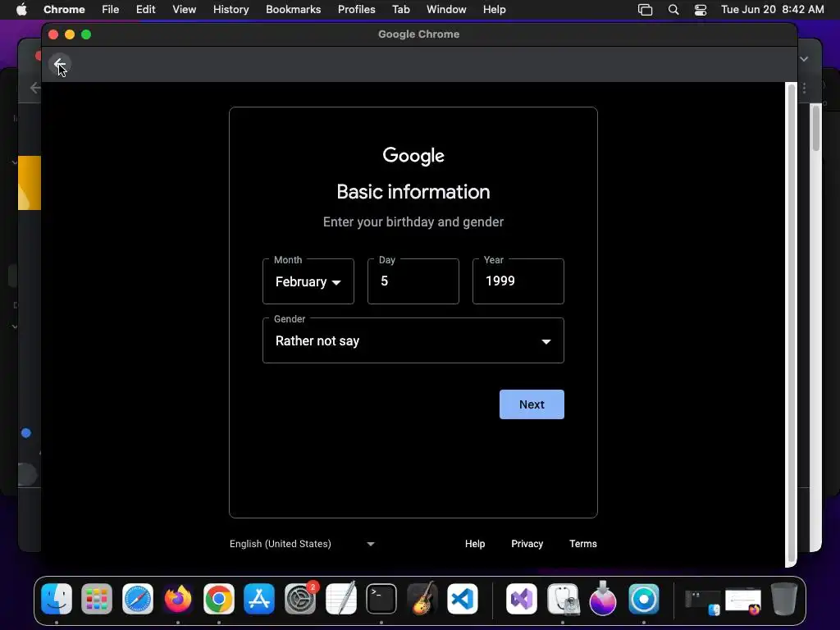Click the Stage Manager window icon in menu bar
This screenshot has height=630, width=840.
645,10
